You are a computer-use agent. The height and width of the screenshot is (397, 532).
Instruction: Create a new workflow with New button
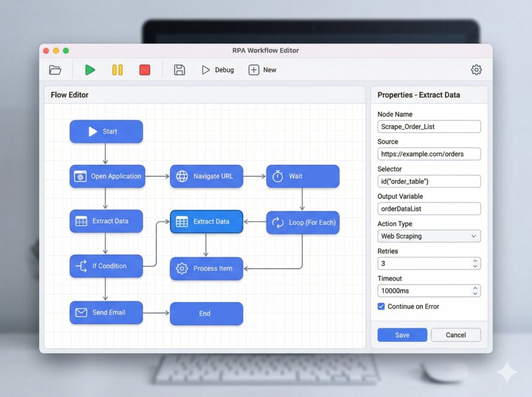click(x=262, y=70)
